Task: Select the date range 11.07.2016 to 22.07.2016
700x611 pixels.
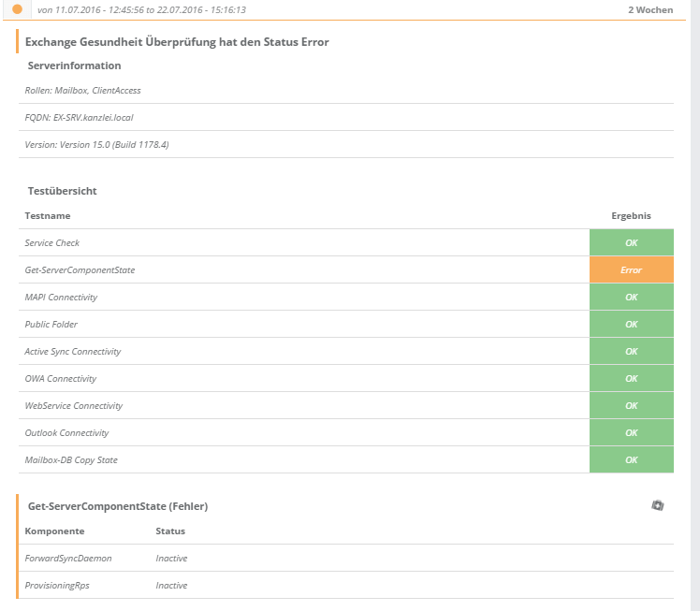Action: 141,9
